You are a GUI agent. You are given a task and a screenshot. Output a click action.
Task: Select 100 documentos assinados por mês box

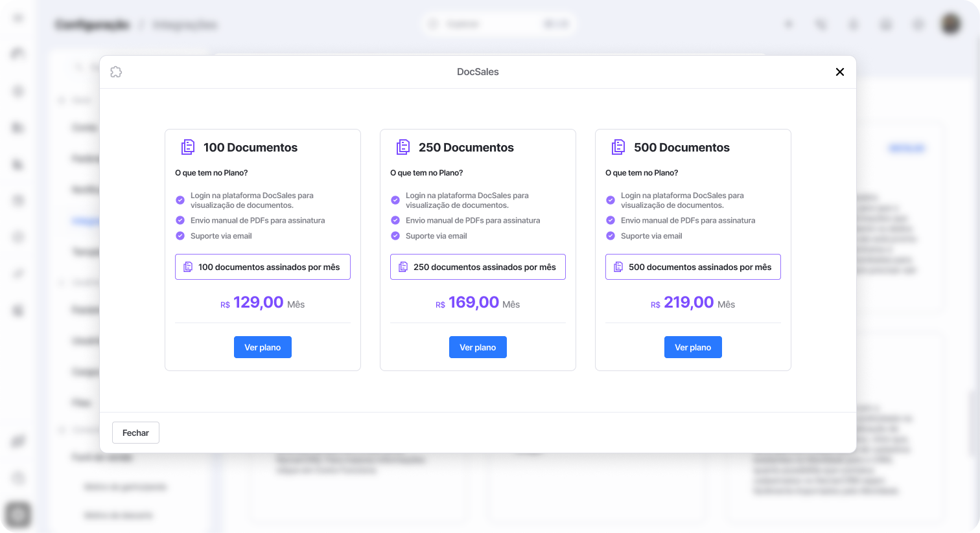262,267
